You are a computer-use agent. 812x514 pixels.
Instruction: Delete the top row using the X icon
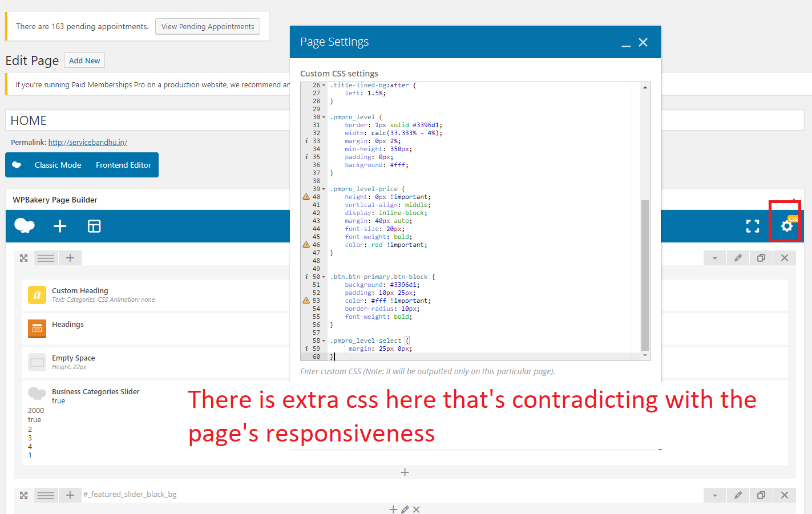[784, 258]
